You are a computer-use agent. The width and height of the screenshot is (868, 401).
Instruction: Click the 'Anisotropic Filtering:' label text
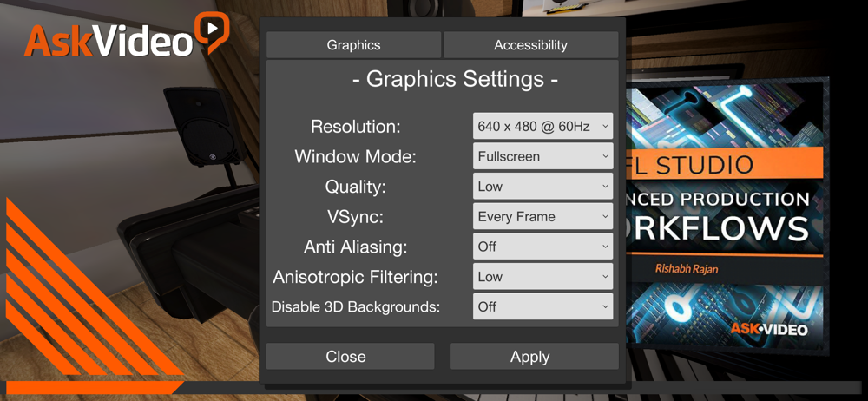pos(355,277)
